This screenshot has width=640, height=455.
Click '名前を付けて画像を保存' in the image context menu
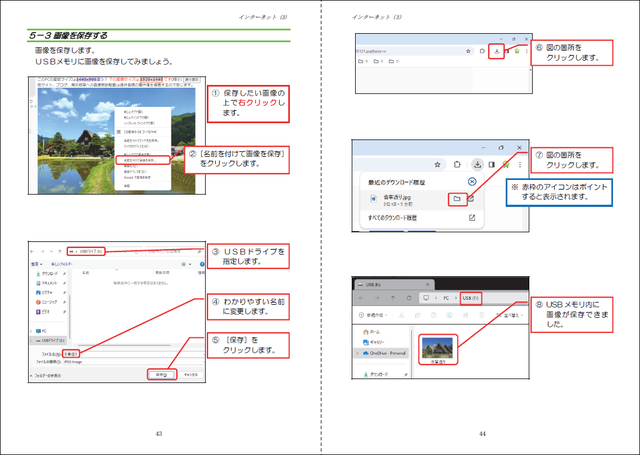pos(142,160)
